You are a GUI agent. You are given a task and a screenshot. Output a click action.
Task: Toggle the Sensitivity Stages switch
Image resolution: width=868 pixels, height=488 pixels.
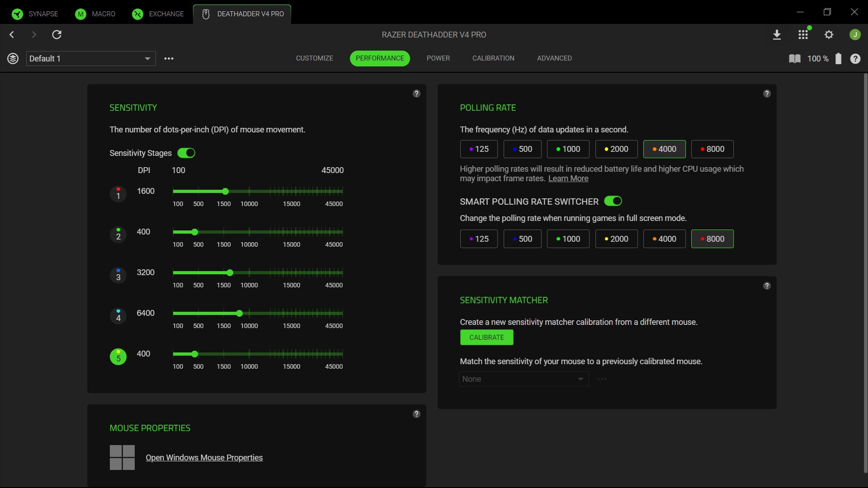[186, 153]
